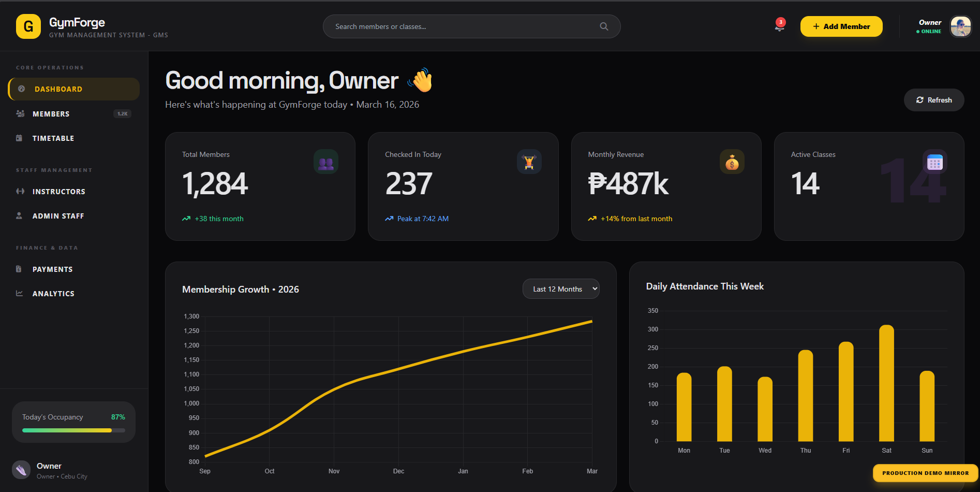Image resolution: width=980 pixels, height=492 pixels.
Task: Click the Dashboard gauge icon
Action: click(22, 89)
